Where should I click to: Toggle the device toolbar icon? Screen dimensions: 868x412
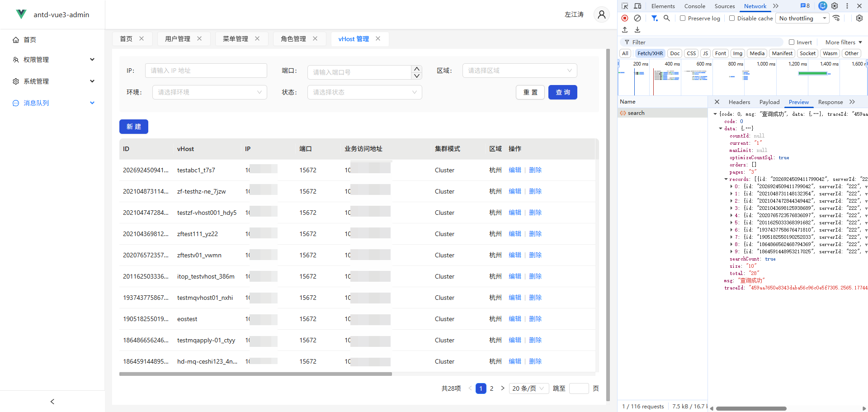[x=637, y=6]
